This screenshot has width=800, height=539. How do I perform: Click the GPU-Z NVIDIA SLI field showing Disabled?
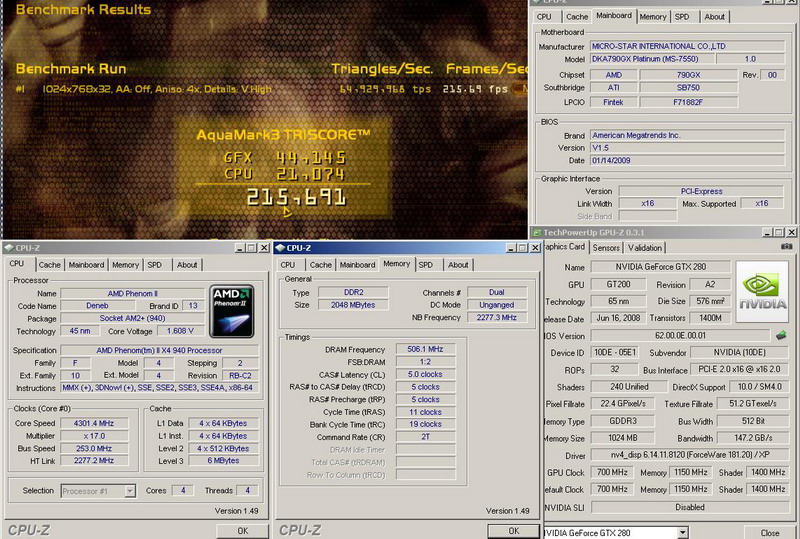(690, 507)
